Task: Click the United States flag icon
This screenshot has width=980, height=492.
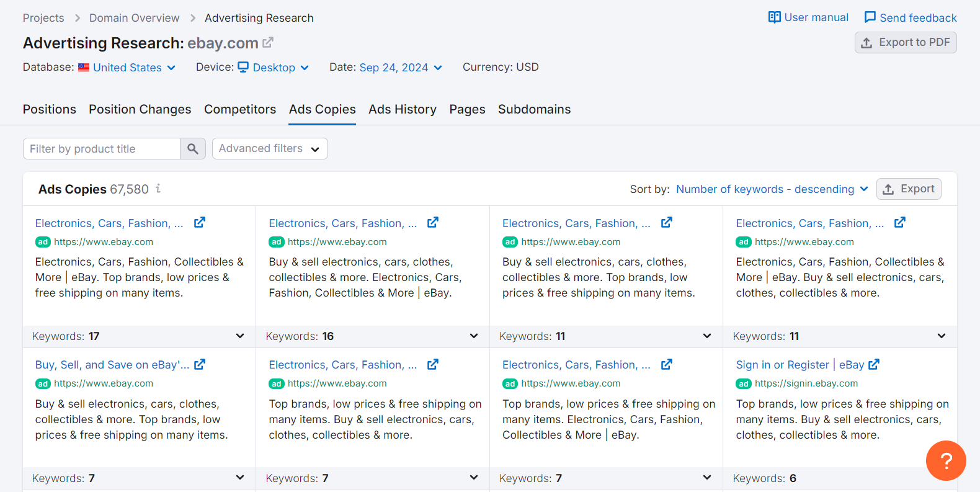Action: [x=84, y=68]
